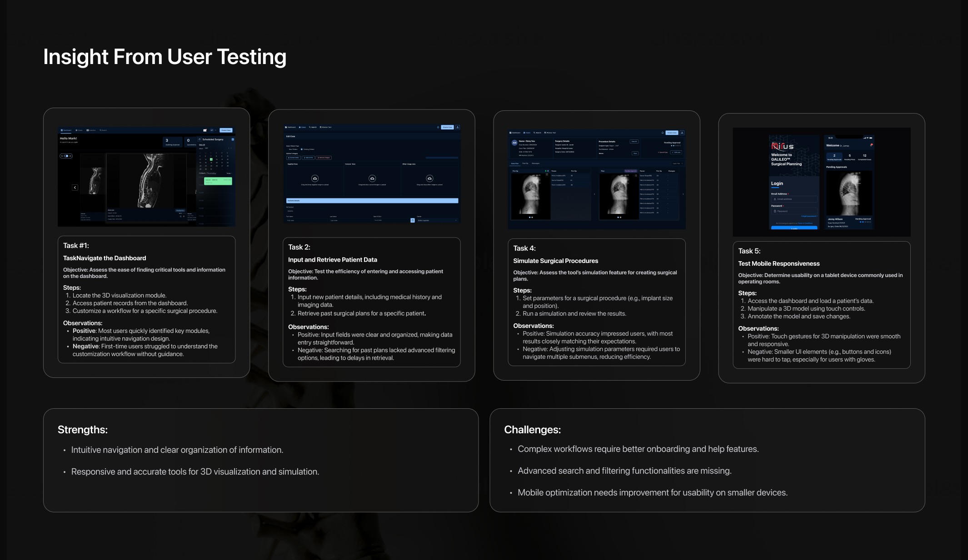Image resolution: width=968 pixels, height=560 pixels.
Task: Click the coronal view upload cloud icon
Action: click(x=372, y=178)
